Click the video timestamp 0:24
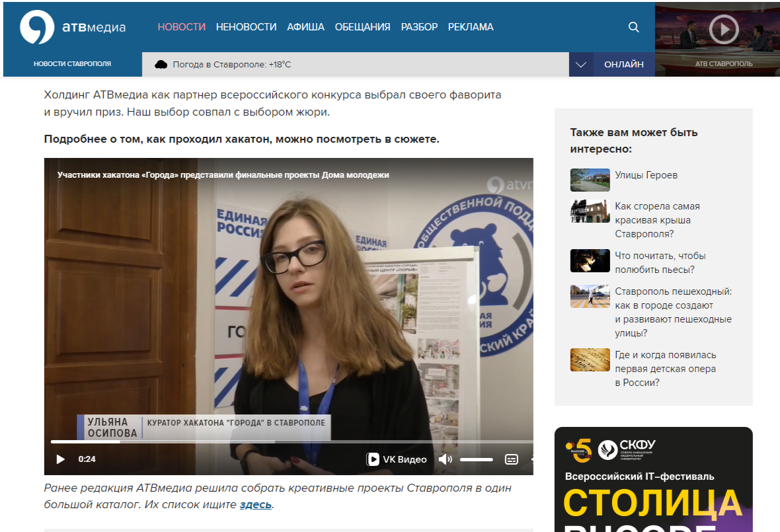This screenshot has height=532, width=780. click(x=87, y=459)
